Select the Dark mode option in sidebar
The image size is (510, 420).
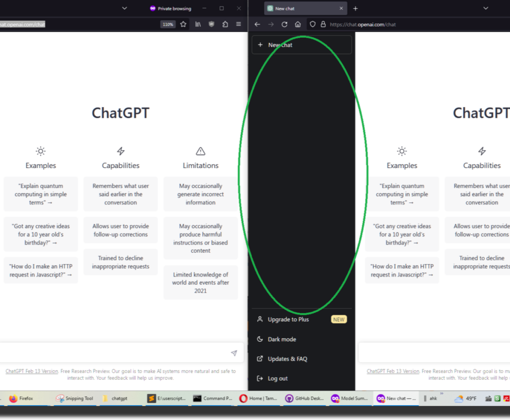tap(282, 339)
